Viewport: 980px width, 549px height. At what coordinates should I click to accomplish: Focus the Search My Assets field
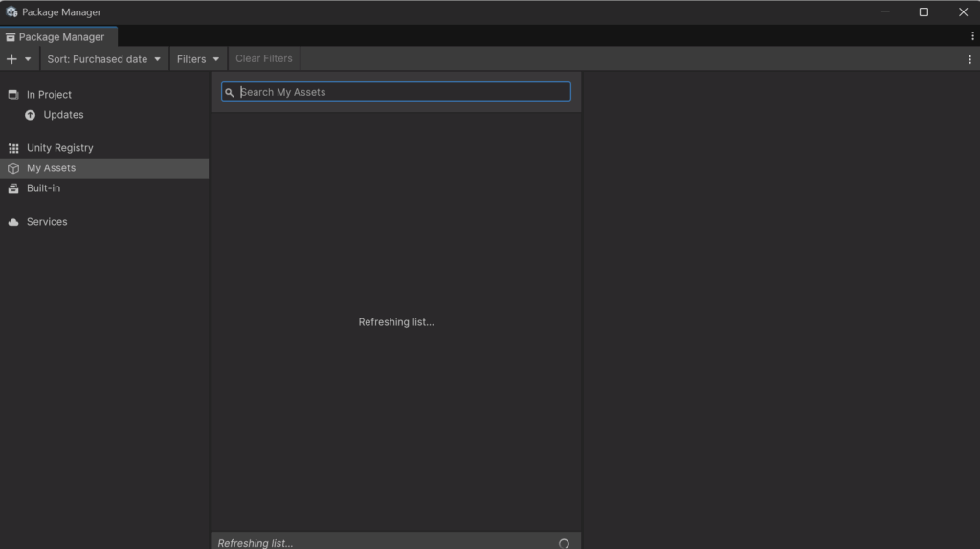(x=402, y=92)
